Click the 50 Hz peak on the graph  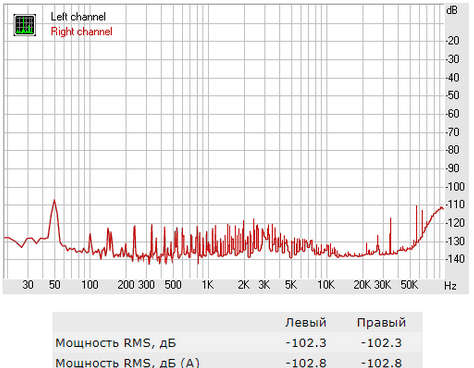pyautogui.click(x=54, y=200)
